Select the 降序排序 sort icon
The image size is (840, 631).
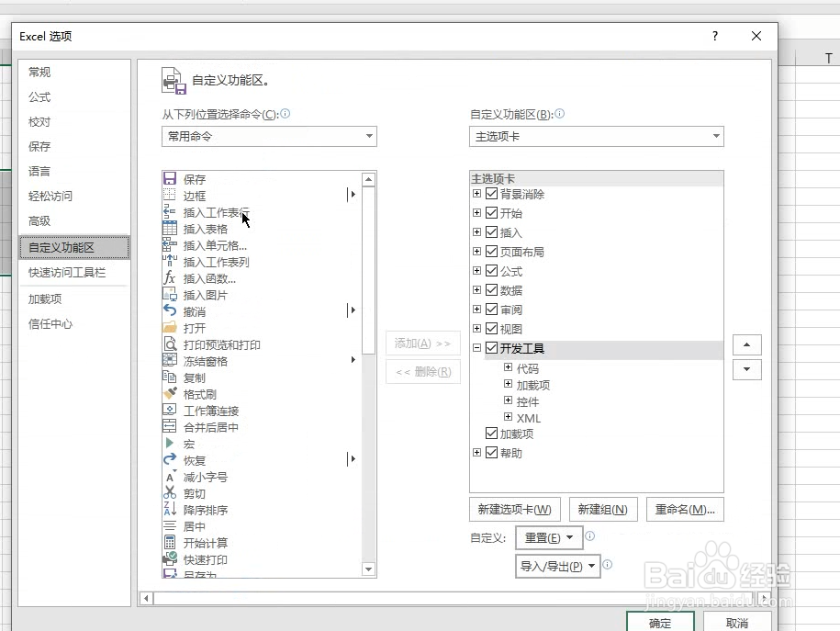(170, 510)
